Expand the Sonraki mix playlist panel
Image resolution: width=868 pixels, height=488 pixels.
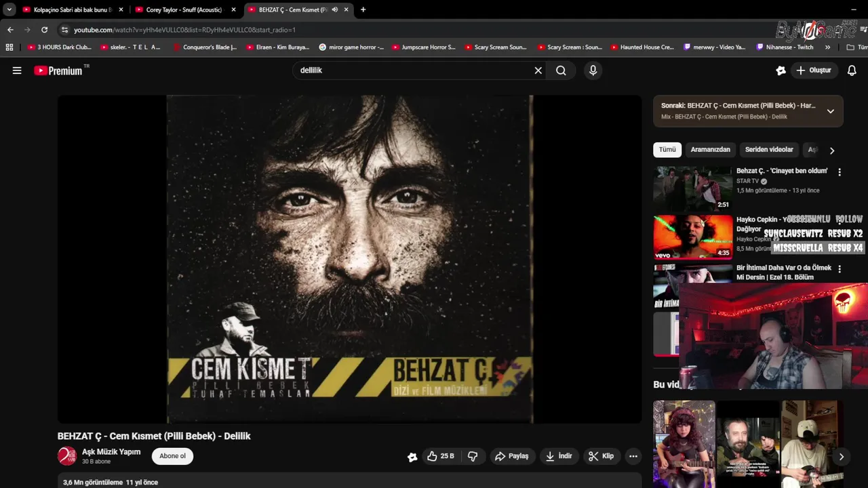coord(830,111)
